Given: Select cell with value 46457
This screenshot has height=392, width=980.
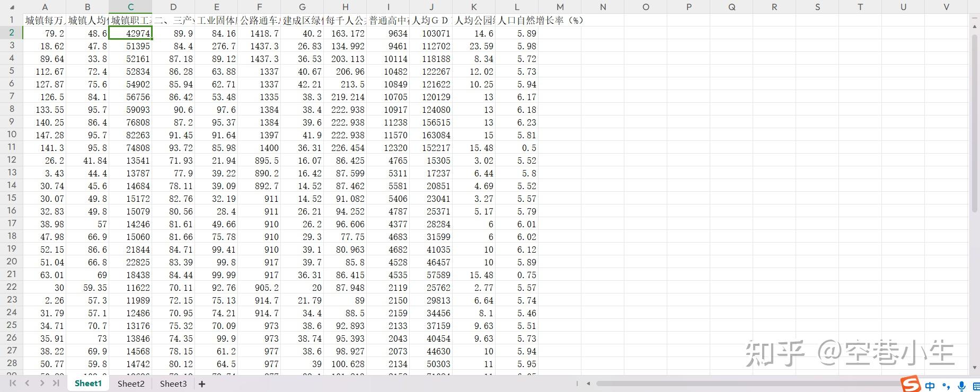Looking at the screenshot, I should coord(431,262).
